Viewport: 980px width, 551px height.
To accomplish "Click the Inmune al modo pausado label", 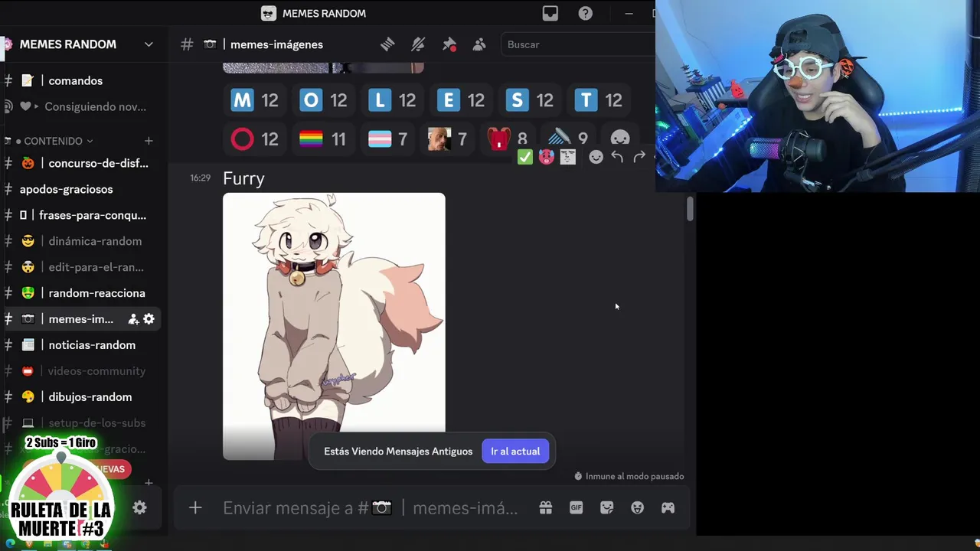I will 629,476.
